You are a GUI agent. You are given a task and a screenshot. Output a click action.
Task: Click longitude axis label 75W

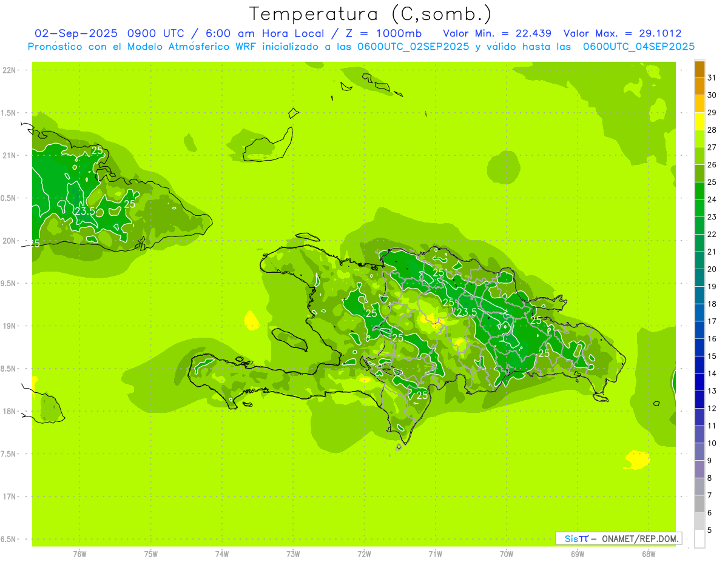(x=151, y=554)
